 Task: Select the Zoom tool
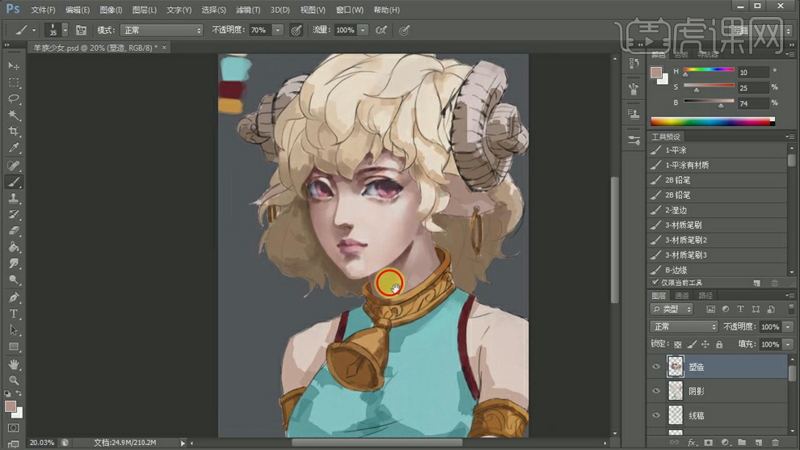[14, 381]
